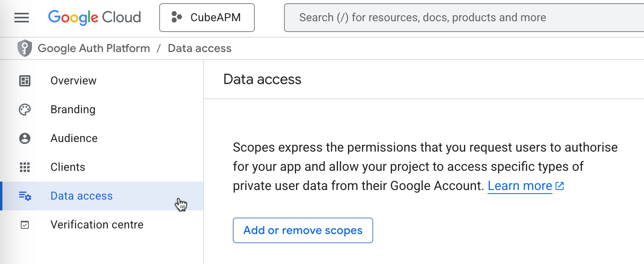Click the Google Auth Platform shield icon

pyautogui.click(x=25, y=48)
